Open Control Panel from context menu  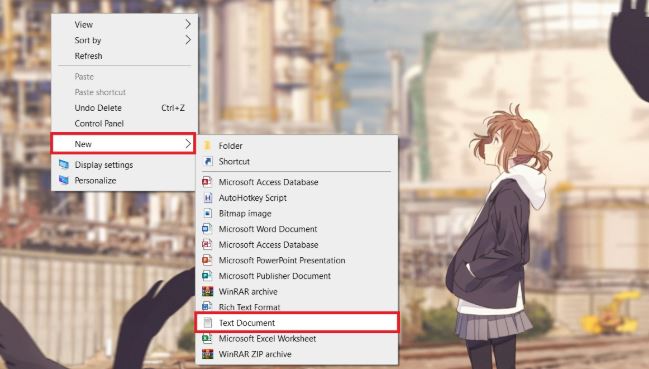124,124
